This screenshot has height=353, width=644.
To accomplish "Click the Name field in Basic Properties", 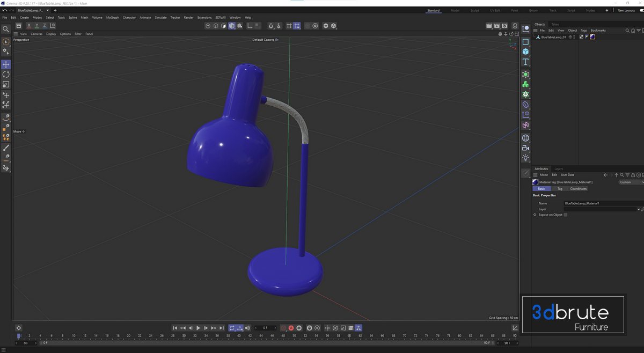I will pyautogui.click(x=601, y=203).
